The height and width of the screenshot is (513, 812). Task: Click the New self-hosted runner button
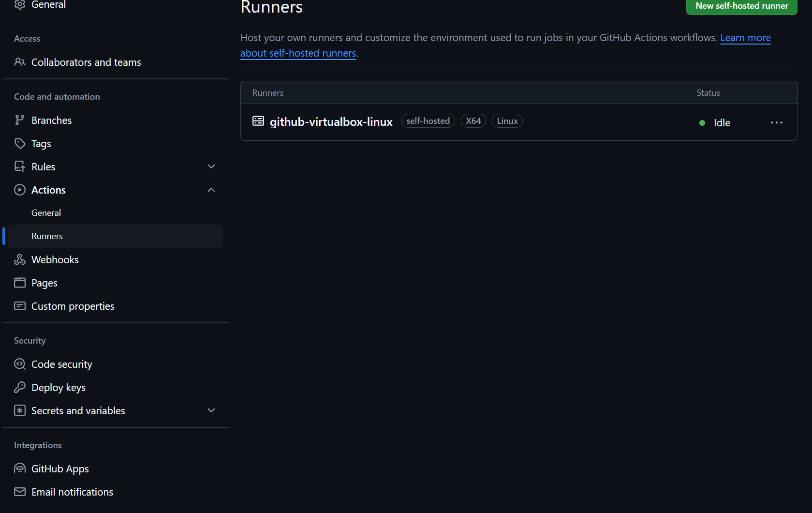click(741, 6)
